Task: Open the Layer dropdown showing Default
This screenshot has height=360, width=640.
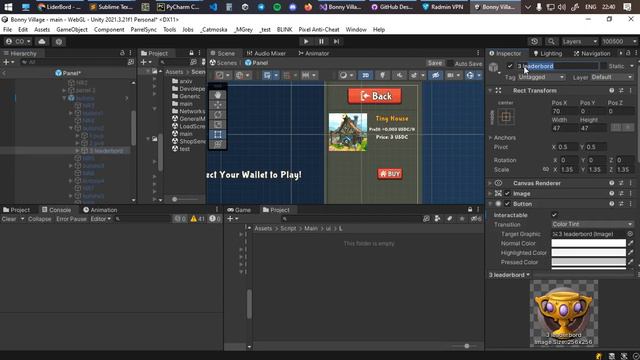Action: [611, 77]
